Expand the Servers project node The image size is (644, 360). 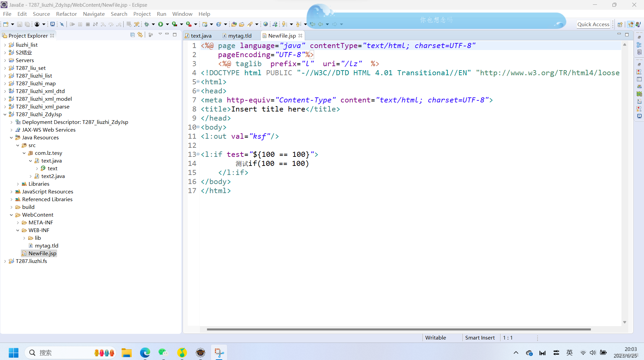pos(5,60)
